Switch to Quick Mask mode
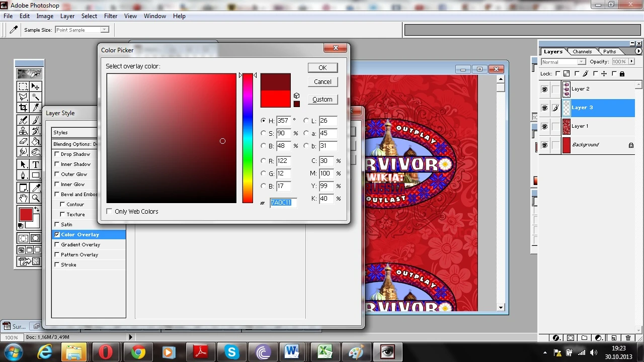Screen dimensions: 644x362 [x=35, y=238]
